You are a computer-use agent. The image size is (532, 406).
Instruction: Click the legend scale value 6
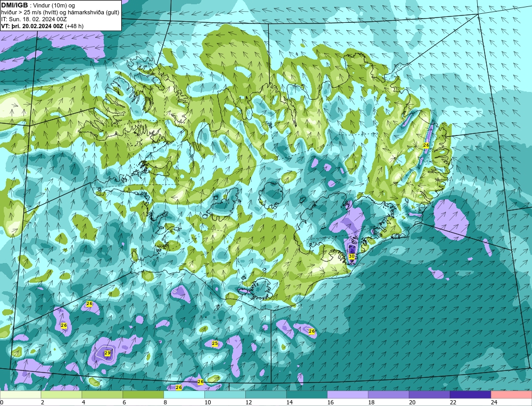(x=124, y=402)
